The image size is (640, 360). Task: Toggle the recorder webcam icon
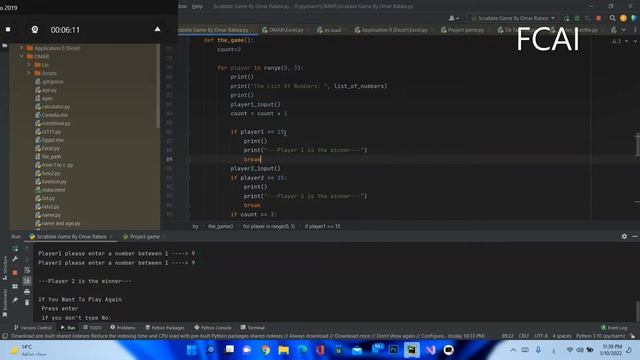pyautogui.click(x=35, y=29)
